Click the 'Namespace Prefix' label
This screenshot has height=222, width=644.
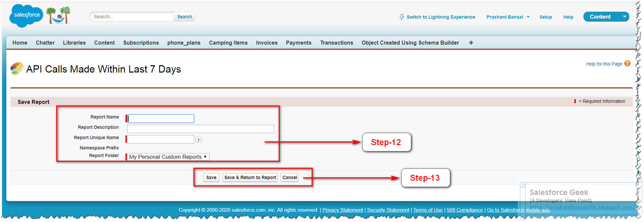[x=99, y=148]
